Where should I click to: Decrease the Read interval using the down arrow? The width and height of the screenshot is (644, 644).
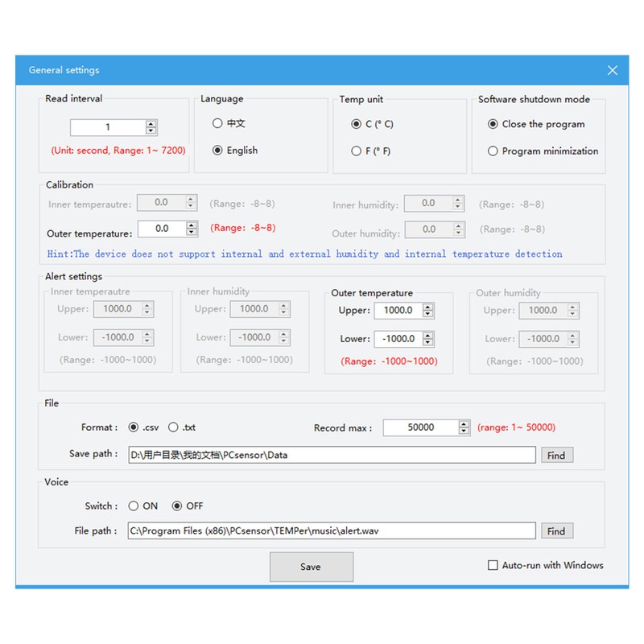149,130
